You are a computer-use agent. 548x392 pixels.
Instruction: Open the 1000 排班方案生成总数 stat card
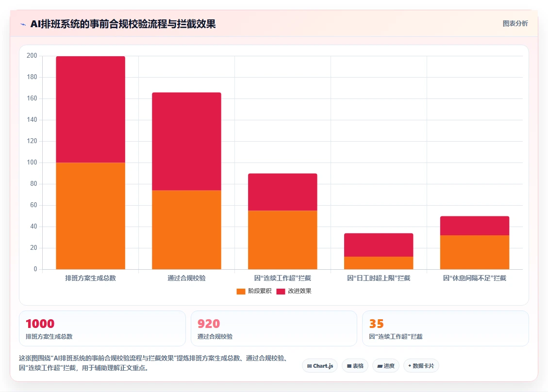point(102,328)
